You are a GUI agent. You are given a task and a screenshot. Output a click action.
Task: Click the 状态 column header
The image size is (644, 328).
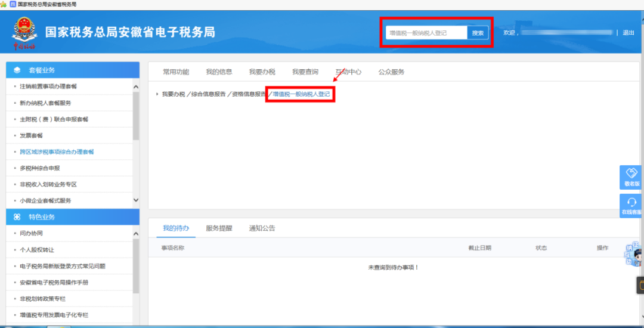tap(541, 248)
